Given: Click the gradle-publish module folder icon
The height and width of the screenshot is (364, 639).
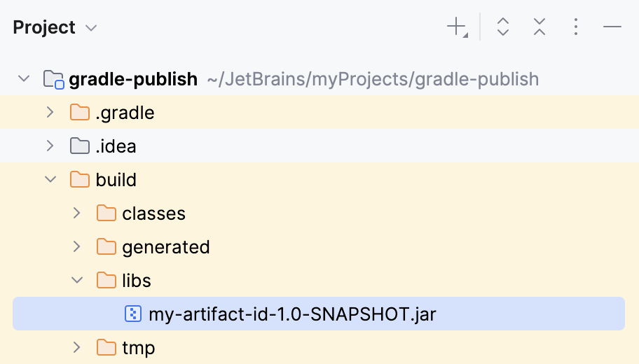Looking at the screenshot, I should point(54,79).
